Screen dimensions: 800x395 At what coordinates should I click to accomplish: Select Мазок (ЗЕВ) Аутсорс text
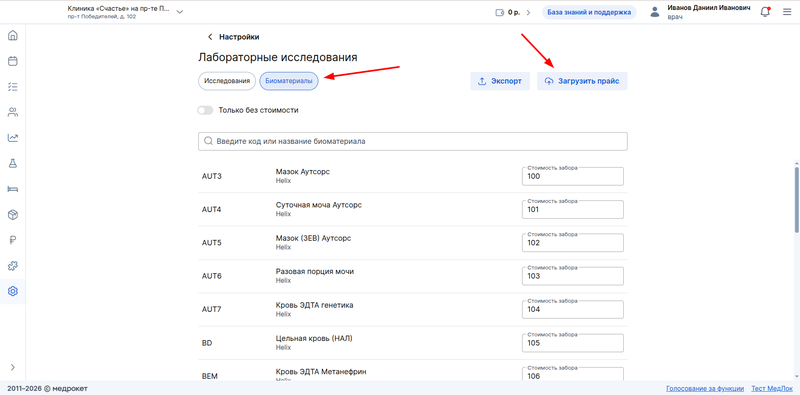tap(313, 238)
